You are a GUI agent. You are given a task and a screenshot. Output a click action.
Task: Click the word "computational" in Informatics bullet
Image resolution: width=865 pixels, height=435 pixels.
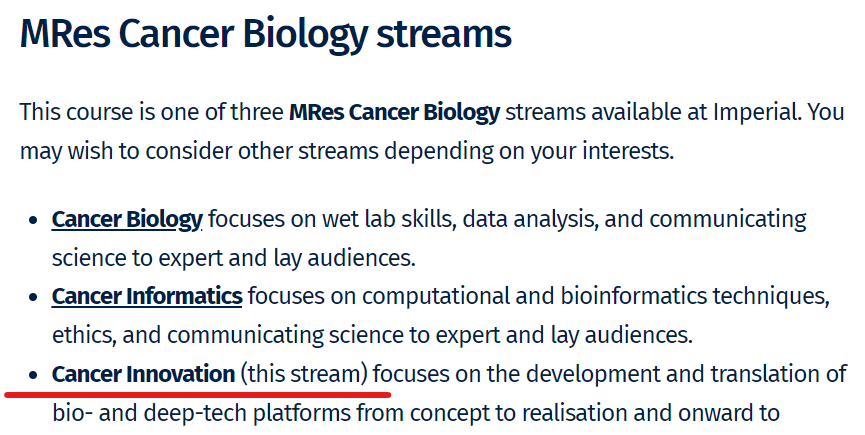click(x=435, y=297)
